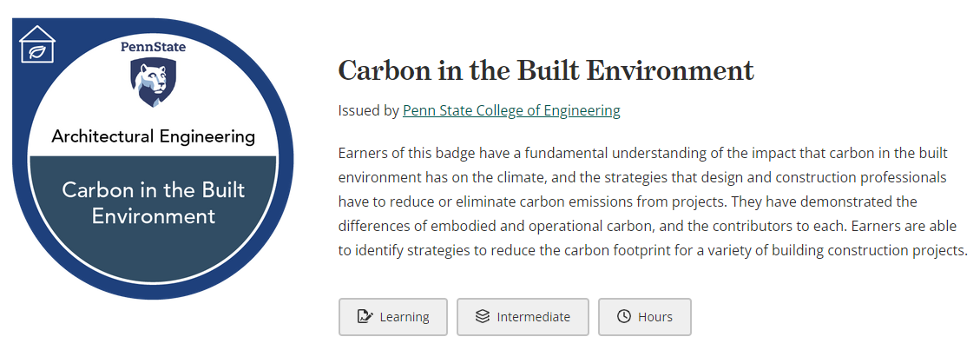
Task: Click the description line starting "differences of embodied"
Action: [648, 227]
